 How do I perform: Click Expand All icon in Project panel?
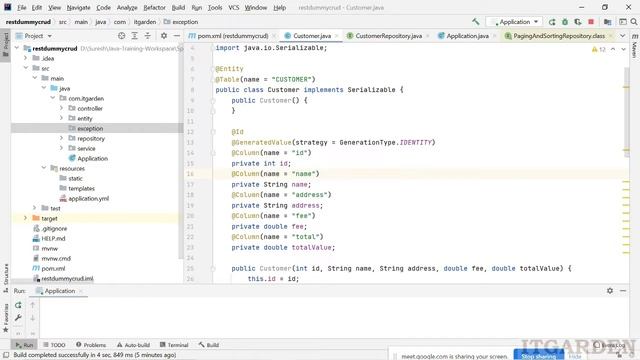134,36
